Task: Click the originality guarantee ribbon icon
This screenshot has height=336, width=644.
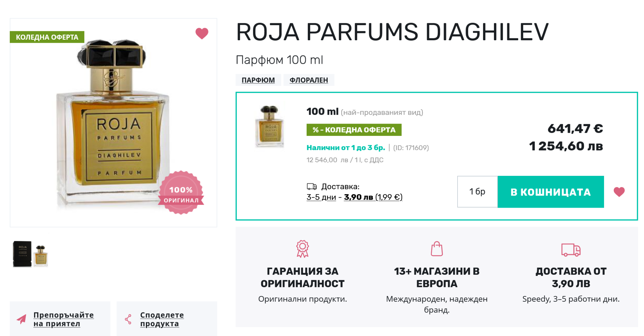Action: pos(302,249)
